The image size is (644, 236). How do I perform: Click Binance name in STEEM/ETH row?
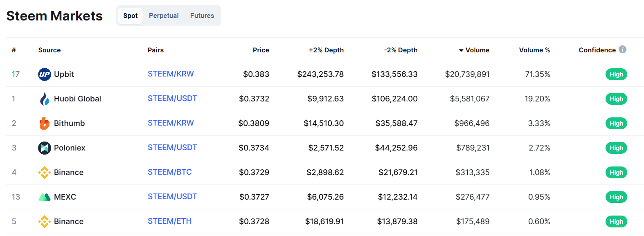click(x=69, y=222)
